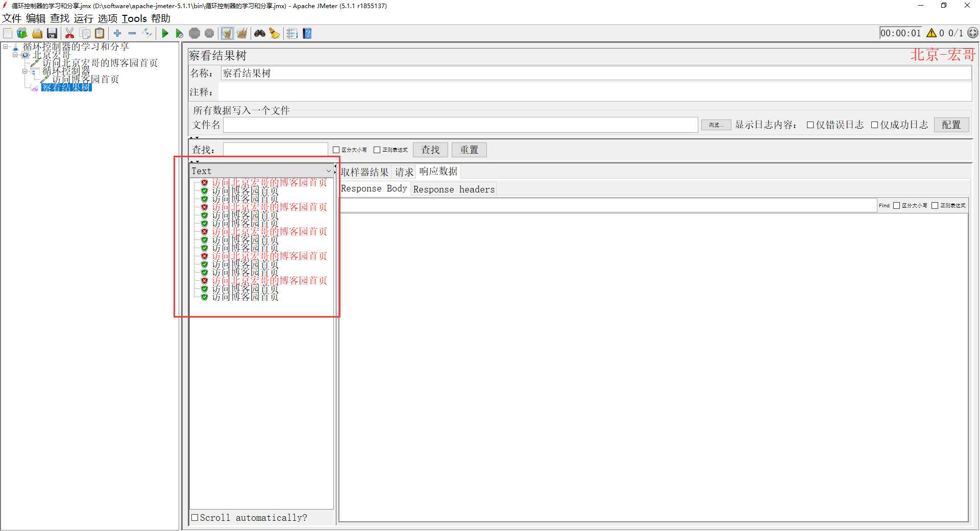
Task: Open the Function Helper list icon
Action: (x=292, y=34)
